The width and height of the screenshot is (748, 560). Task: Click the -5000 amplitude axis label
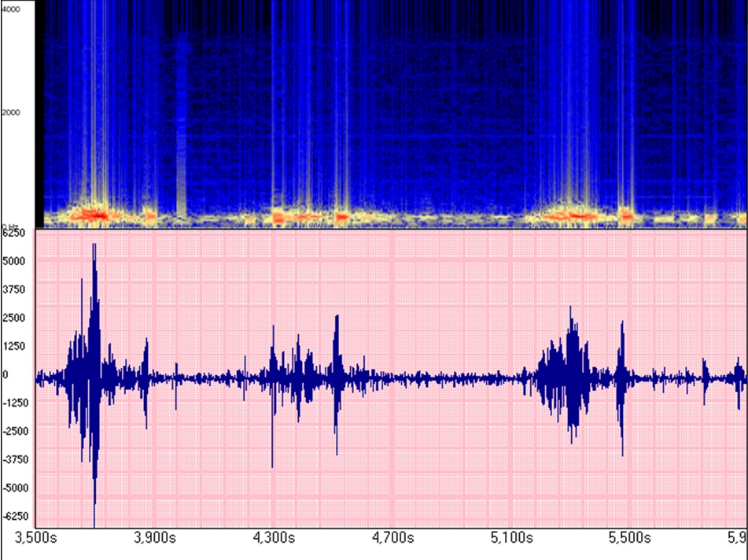tap(16, 488)
